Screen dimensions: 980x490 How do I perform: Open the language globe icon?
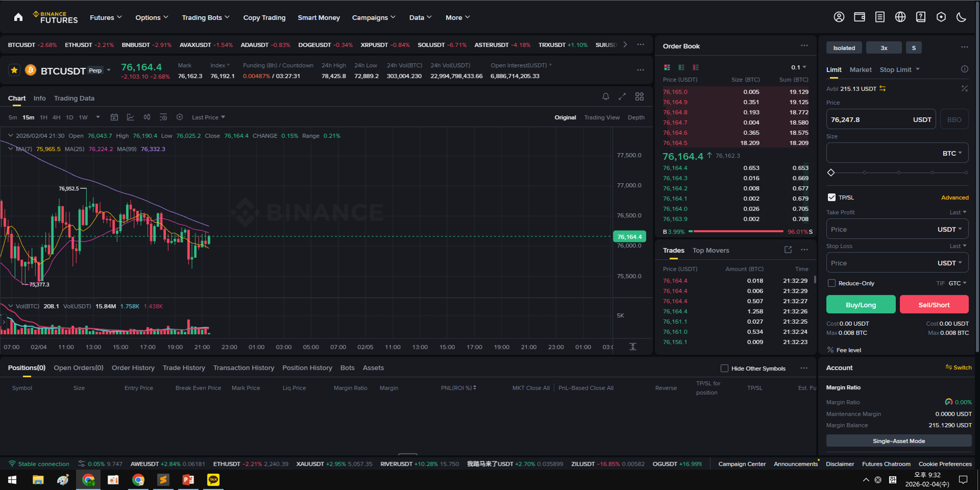pos(901,17)
